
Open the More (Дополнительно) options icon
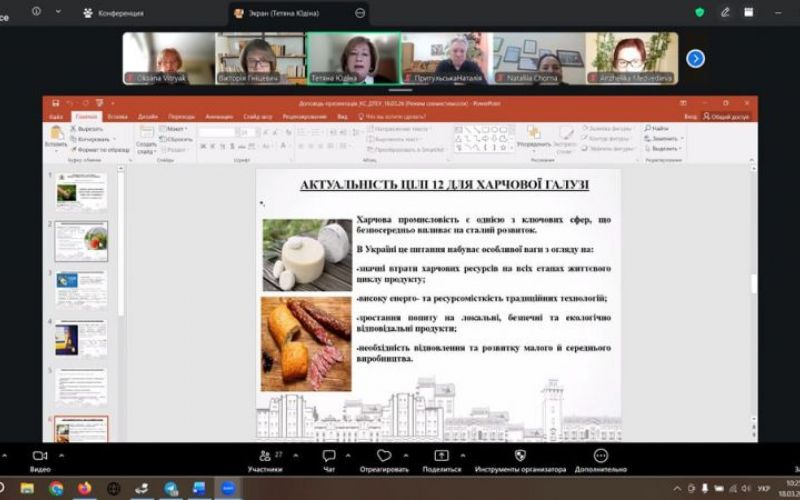[600, 456]
